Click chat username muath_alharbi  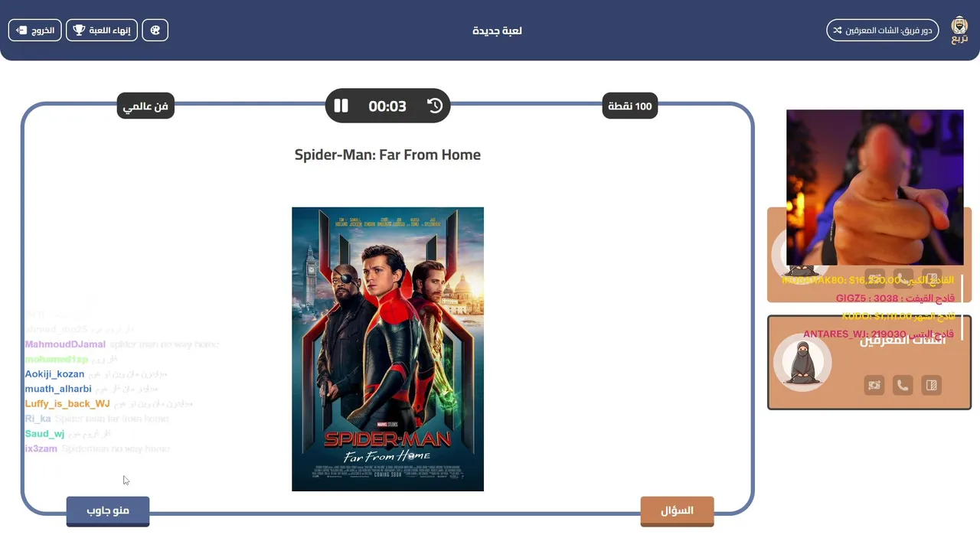58,389
